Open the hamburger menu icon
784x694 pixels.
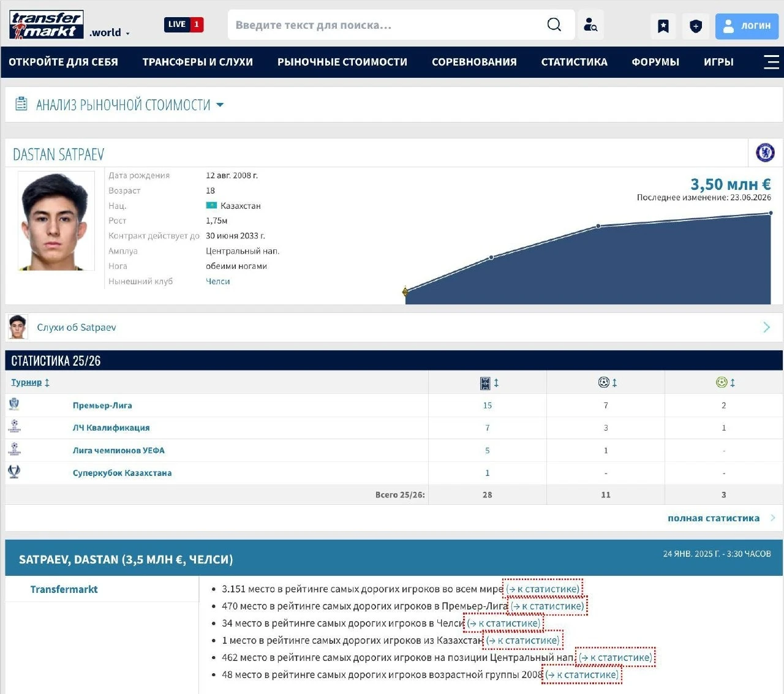pyautogui.click(x=772, y=62)
